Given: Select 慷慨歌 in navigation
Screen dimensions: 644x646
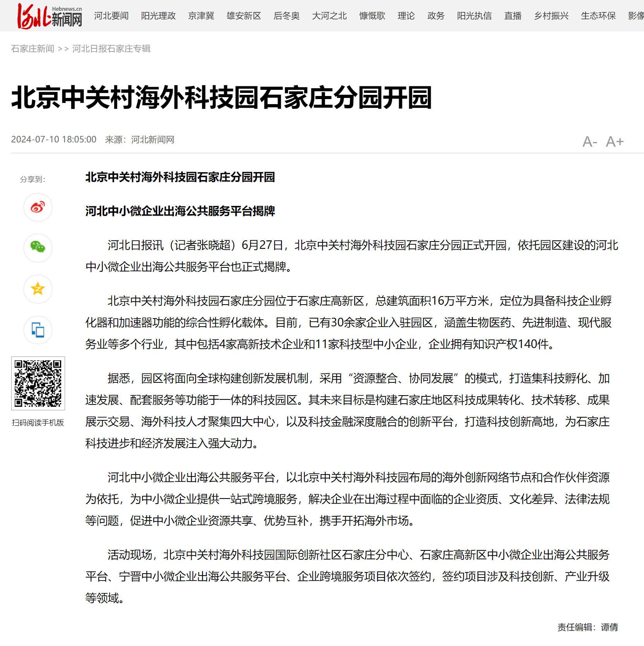Looking at the screenshot, I should pos(372,16).
